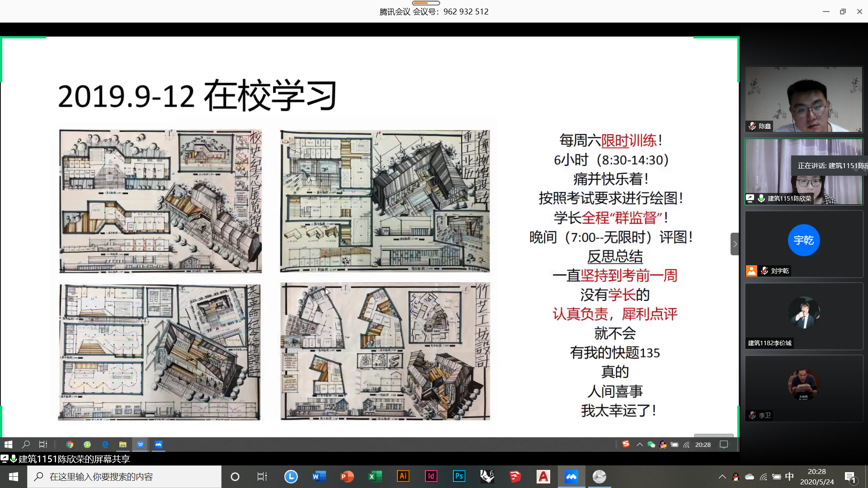Toggle Chinese input method indicator
This screenshot has width=868, height=488.
click(x=789, y=477)
